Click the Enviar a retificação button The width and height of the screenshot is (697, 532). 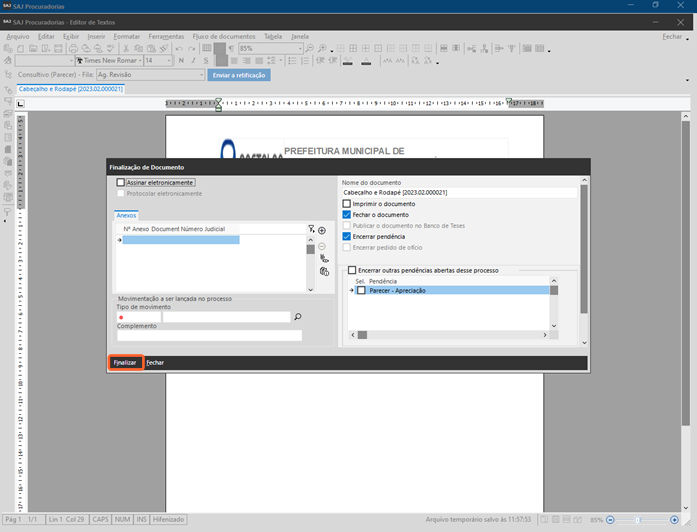240,75
